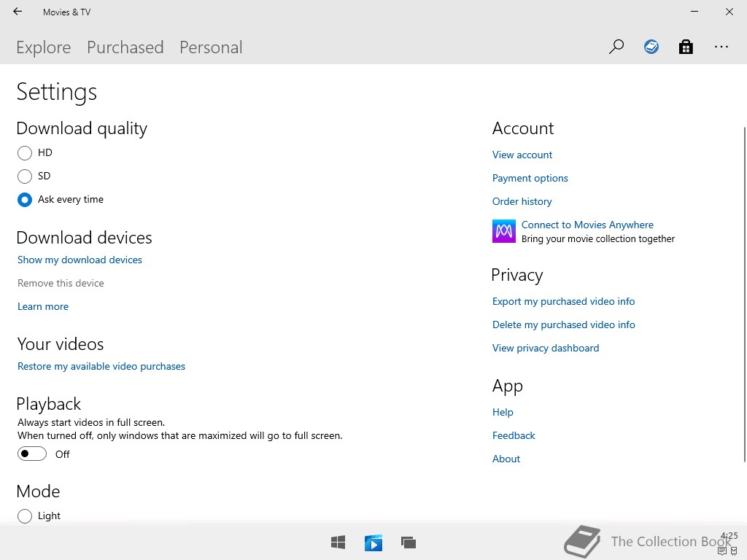Screen dimensions: 747x560
Task: Open the more options ellipsis menu
Action: pyautogui.click(x=721, y=47)
